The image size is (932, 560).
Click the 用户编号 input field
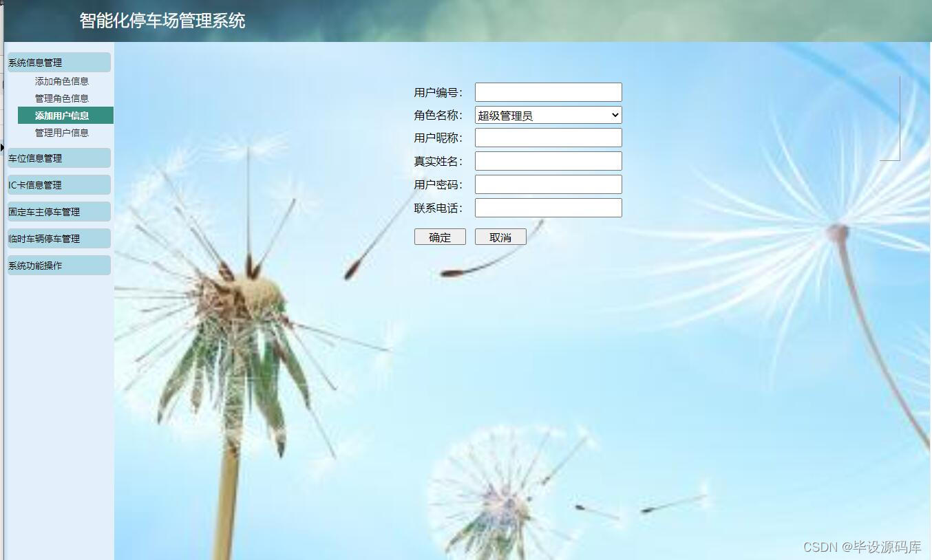click(x=547, y=91)
